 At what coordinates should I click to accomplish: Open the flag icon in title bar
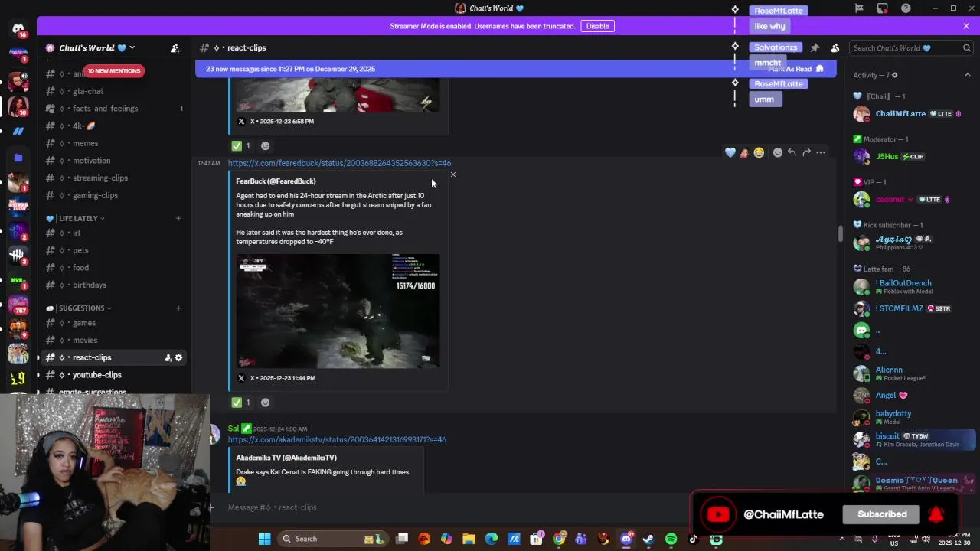tap(859, 8)
